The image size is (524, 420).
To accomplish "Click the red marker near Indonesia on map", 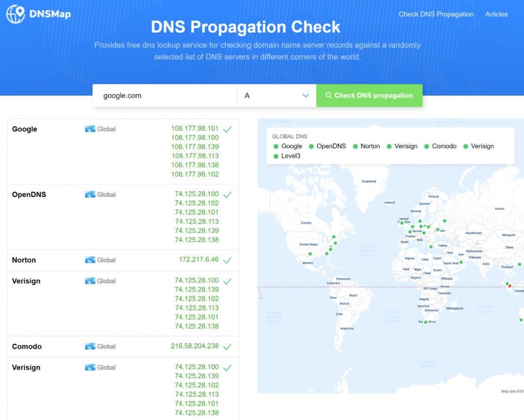I will [509, 285].
